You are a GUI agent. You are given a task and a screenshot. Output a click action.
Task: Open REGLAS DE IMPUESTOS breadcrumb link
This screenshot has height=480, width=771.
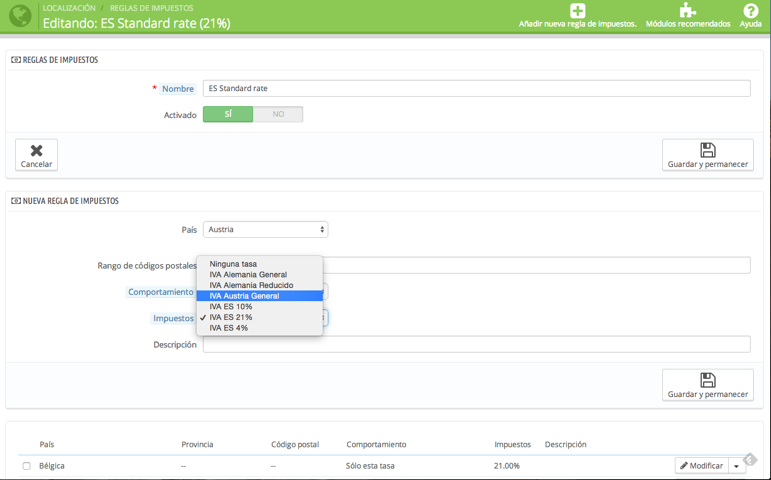click(x=151, y=8)
